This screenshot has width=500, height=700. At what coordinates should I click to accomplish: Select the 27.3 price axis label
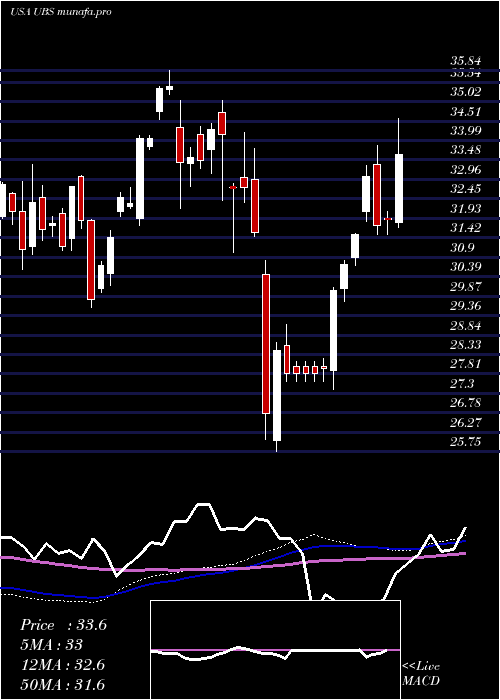tap(462, 384)
